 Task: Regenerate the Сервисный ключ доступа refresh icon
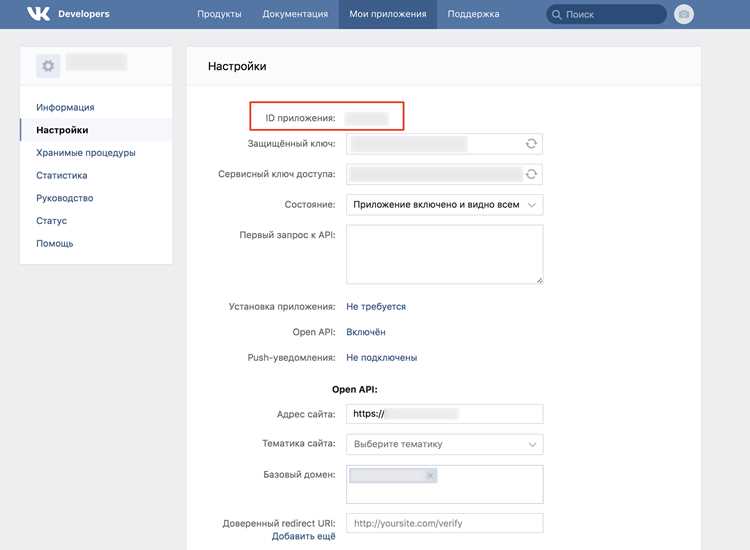[531, 174]
